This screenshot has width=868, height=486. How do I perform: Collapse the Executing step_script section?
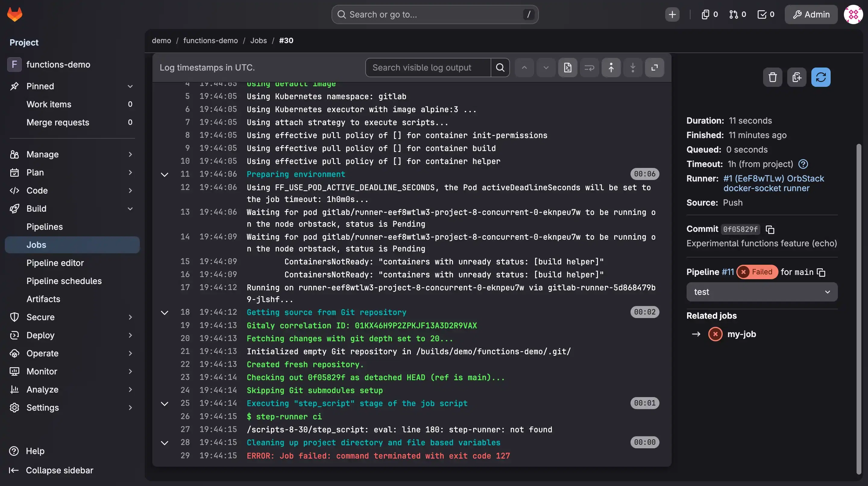point(165,403)
